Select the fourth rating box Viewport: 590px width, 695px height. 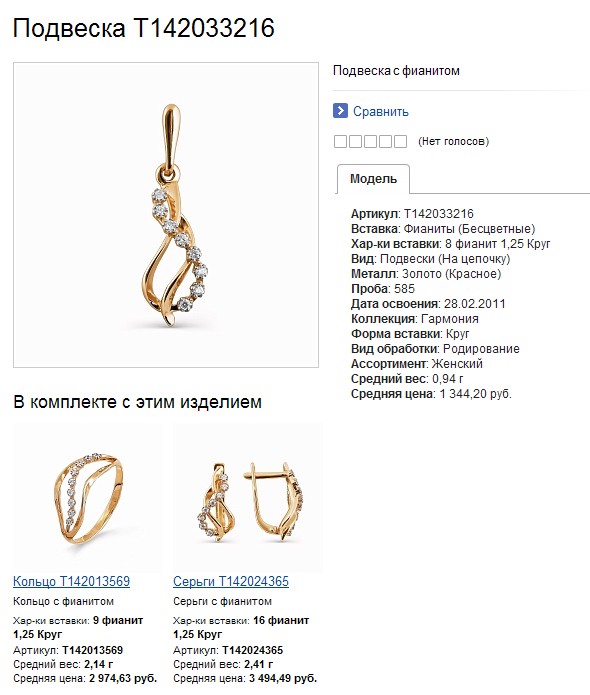pyautogui.click(x=385, y=141)
